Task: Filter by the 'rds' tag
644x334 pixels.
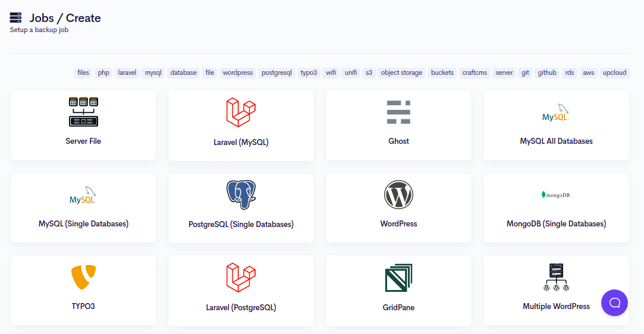Action: 569,73
